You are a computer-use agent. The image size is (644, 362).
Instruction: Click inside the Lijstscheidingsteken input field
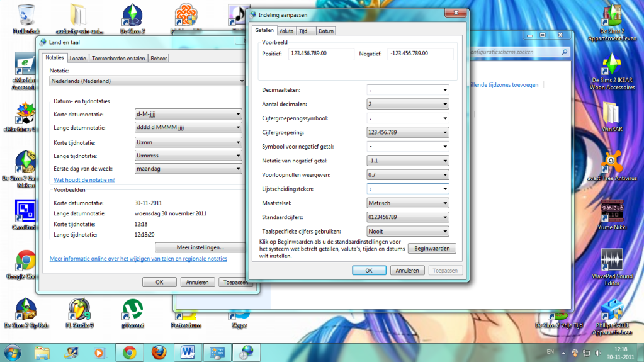pyautogui.click(x=403, y=189)
